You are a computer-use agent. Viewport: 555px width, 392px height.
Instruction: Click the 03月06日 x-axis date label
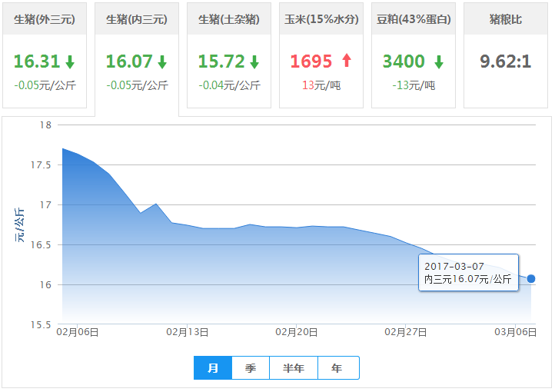[x=514, y=331]
